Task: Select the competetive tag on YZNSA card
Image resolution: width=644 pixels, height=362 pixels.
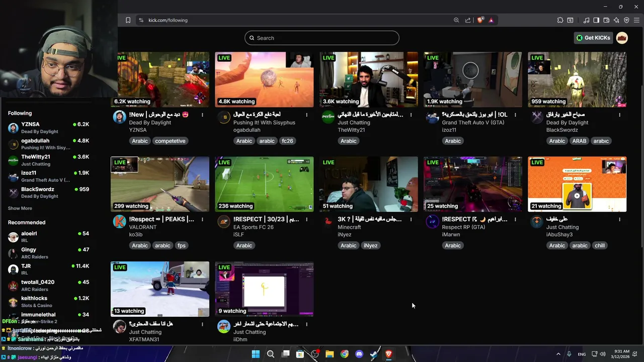Action: (170, 141)
